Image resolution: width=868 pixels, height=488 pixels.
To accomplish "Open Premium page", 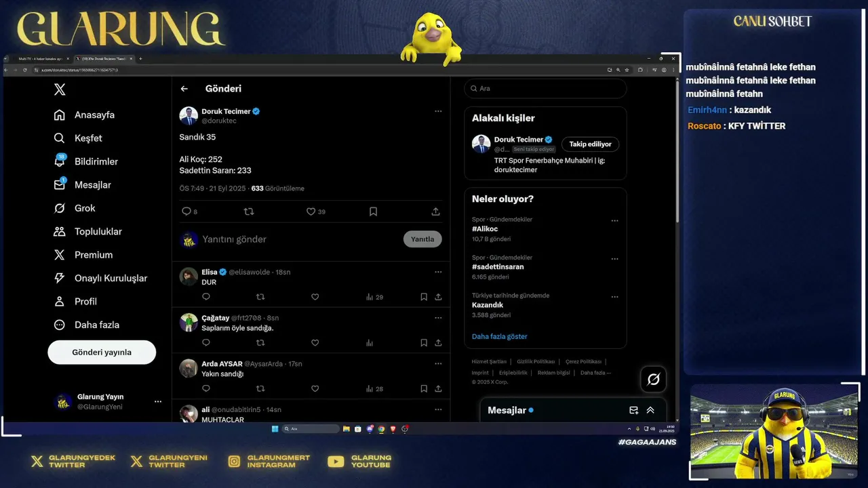I will [x=83, y=255].
